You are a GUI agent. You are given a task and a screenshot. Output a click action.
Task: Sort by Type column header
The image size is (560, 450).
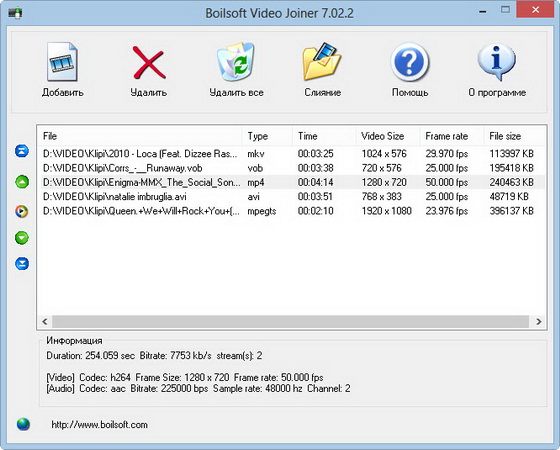(x=267, y=136)
